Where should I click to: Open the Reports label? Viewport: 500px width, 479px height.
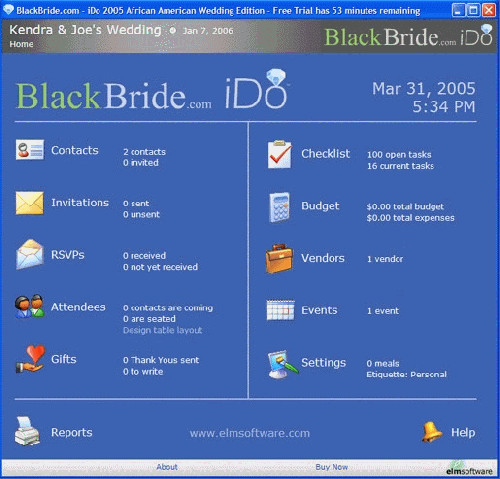pos(72,432)
